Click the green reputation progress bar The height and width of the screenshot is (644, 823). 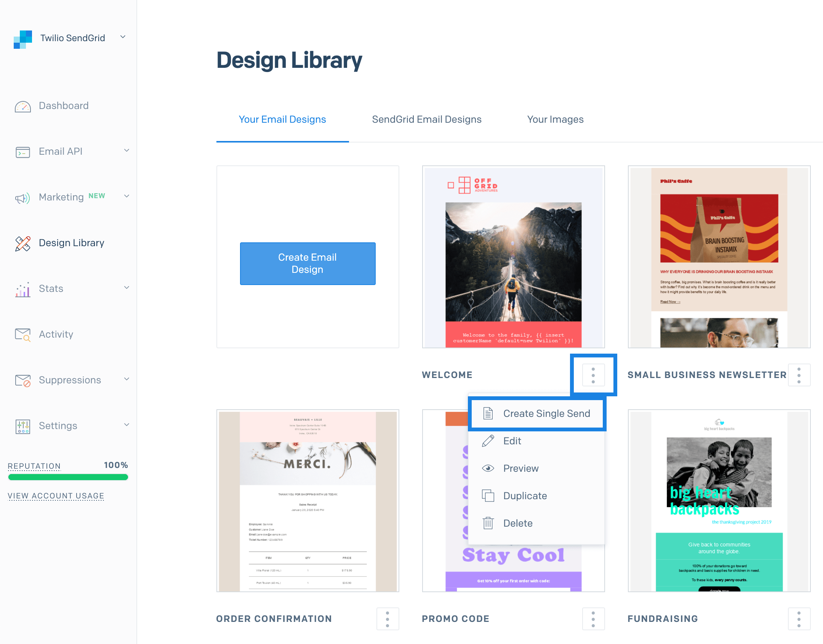[68, 477]
